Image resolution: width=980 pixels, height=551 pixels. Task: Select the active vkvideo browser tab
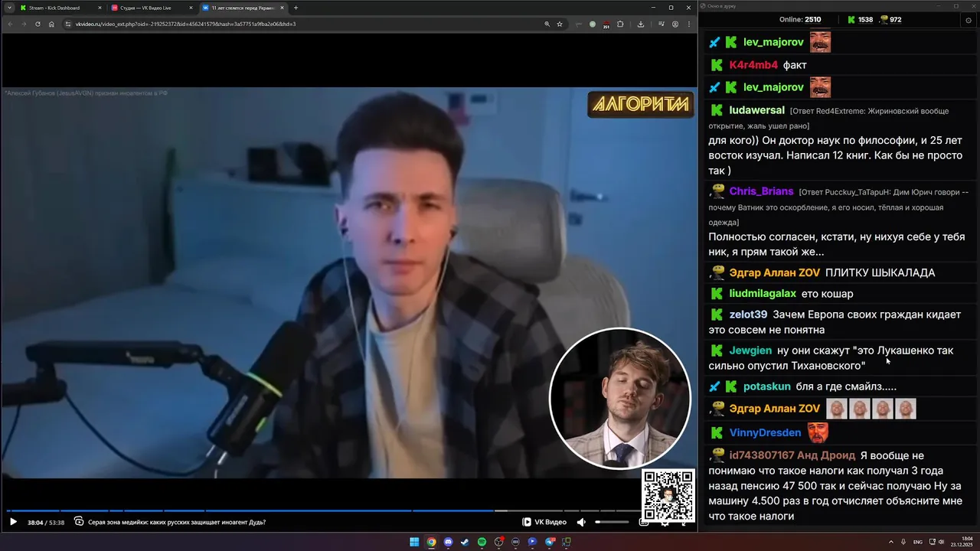pos(242,8)
